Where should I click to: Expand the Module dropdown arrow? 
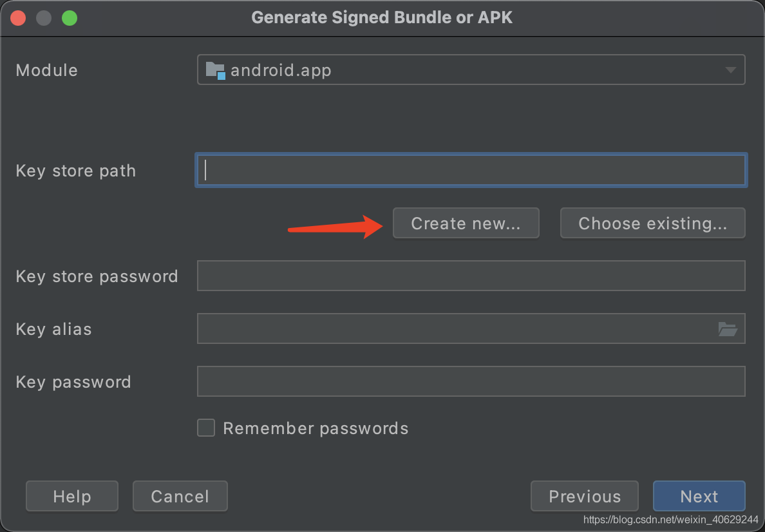pos(730,70)
